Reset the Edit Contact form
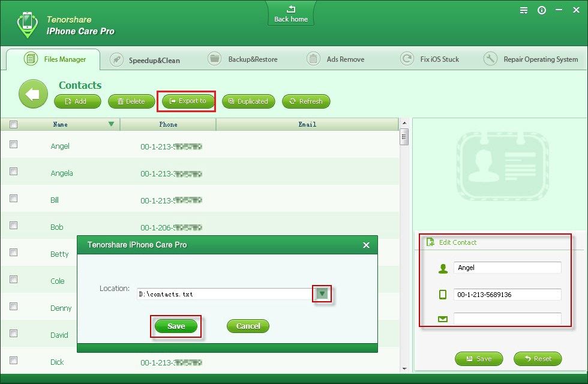The image size is (588, 384). coord(538,359)
